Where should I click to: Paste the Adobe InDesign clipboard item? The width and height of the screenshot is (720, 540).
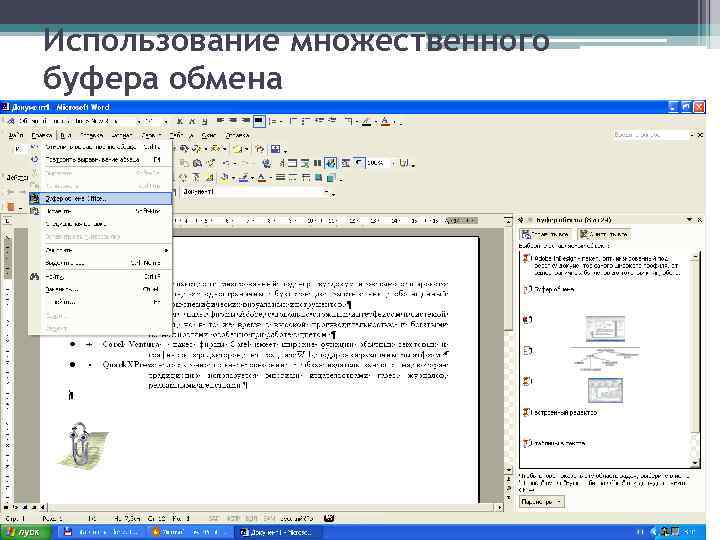605,265
